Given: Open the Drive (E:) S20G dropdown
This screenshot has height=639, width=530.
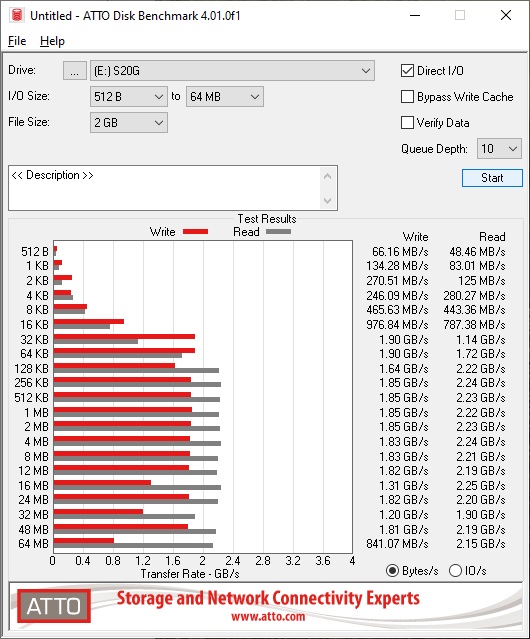Looking at the screenshot, I should click(x=232, y=71).
